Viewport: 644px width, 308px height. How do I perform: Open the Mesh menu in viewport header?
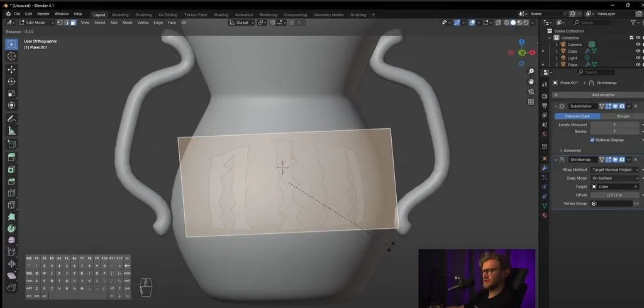[x=127, y=23]
